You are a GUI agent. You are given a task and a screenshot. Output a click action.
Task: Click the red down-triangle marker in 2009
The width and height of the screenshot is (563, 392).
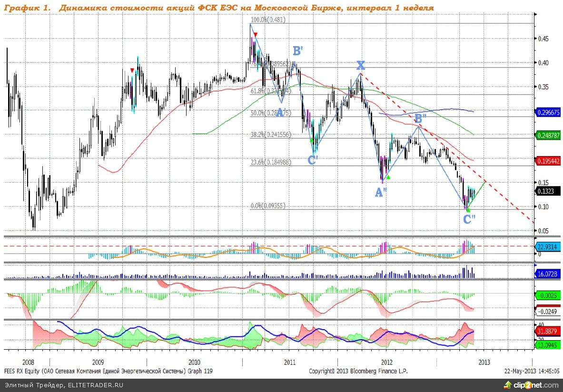coord(132,70)
